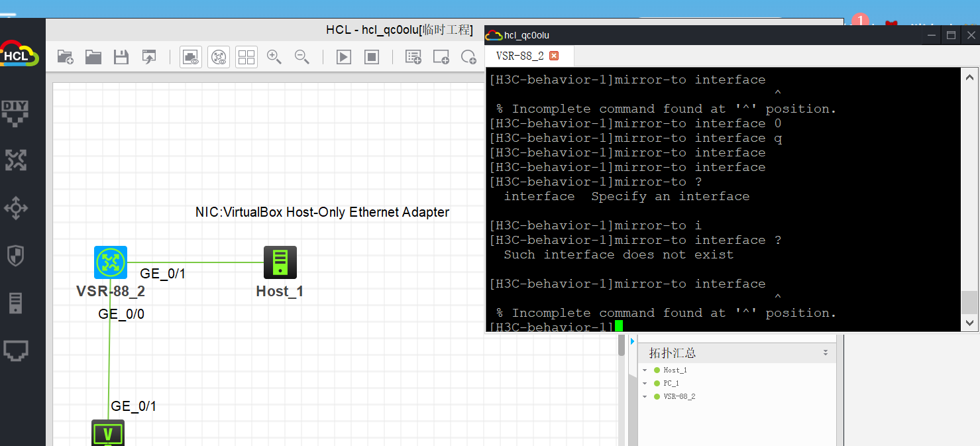980x446 pixels.
Task: Save the project with the floppy disk icon
Action: click(121, 57)
